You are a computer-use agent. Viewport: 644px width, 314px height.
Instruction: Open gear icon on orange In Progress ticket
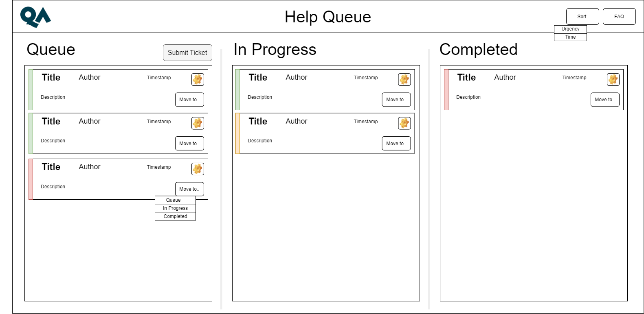[x=404, y=123]
